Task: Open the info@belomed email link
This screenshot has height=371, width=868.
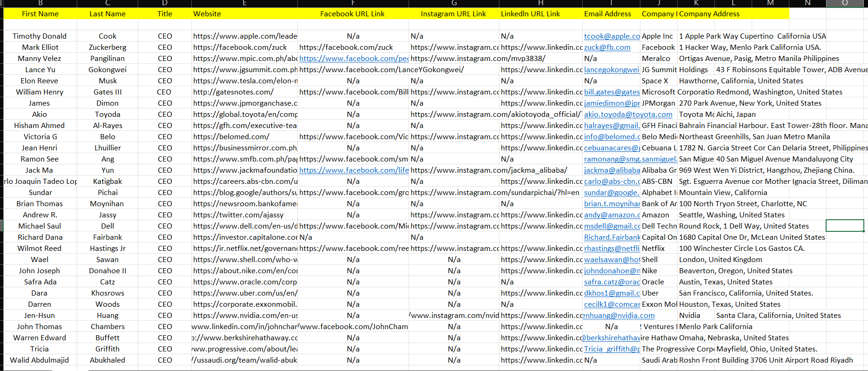Action: point(612,136)
